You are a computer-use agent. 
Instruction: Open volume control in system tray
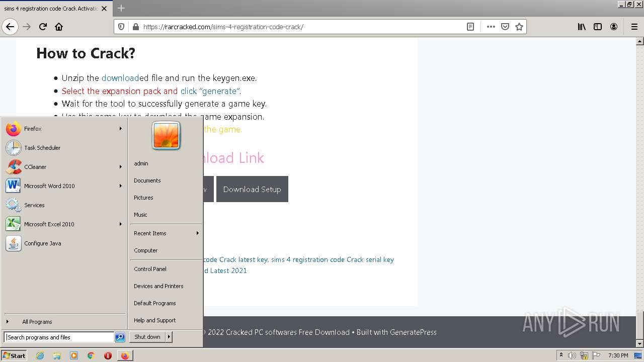(x=572, y=355)
